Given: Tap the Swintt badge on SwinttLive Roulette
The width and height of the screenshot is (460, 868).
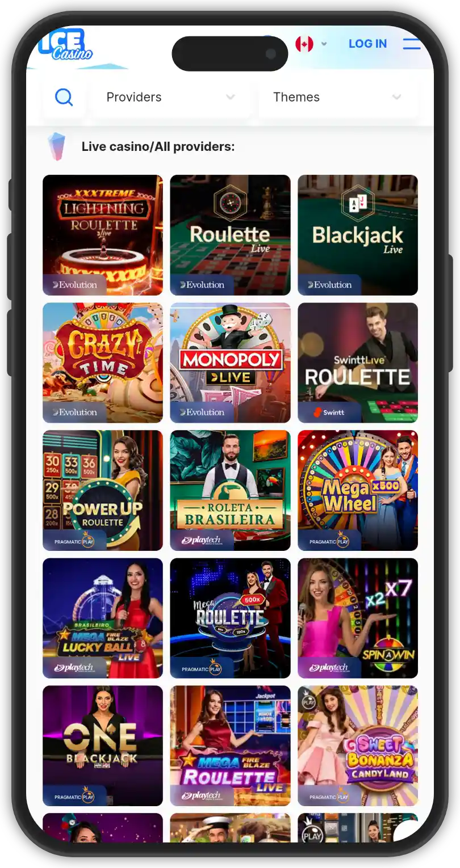Looking at the screenshot, I should pos(329,412).
